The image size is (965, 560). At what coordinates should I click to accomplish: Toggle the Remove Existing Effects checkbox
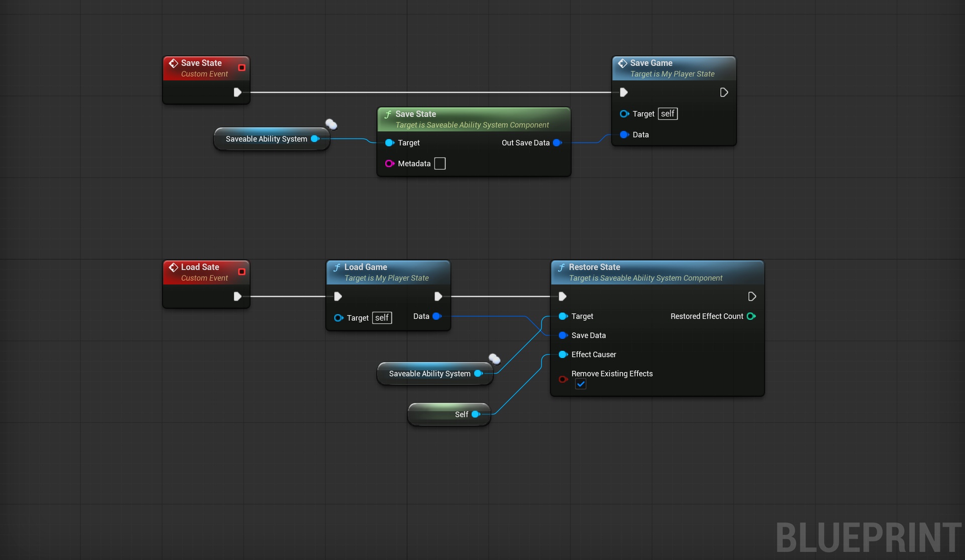coord(581,384)
